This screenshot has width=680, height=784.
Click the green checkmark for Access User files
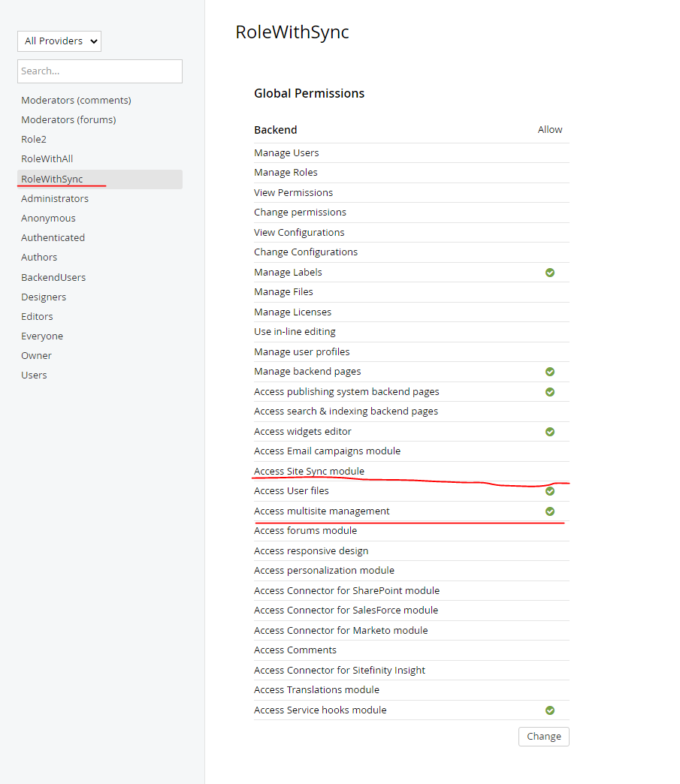[x=550, y=491]
